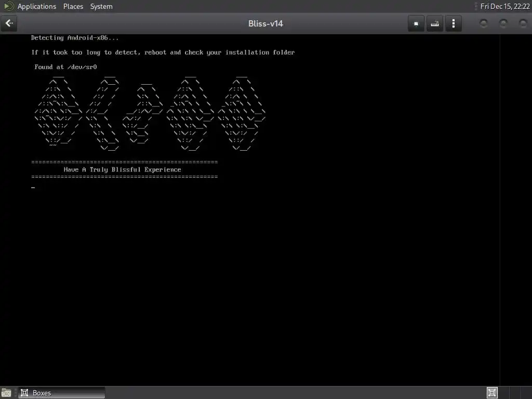Screen dimensions: 532x399
Task: Click the 'If it took too long to detect' line
Action: pyautogui.click(x=163, y=52)
